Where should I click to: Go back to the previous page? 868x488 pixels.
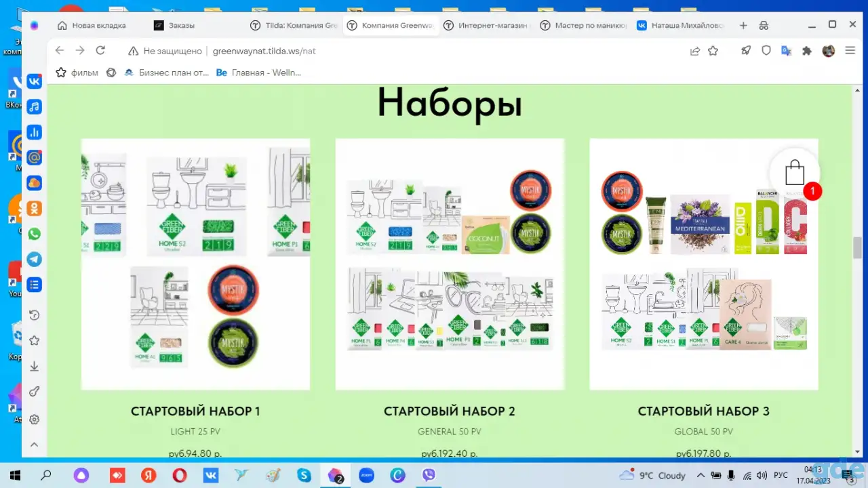click(x=60, y=51)
